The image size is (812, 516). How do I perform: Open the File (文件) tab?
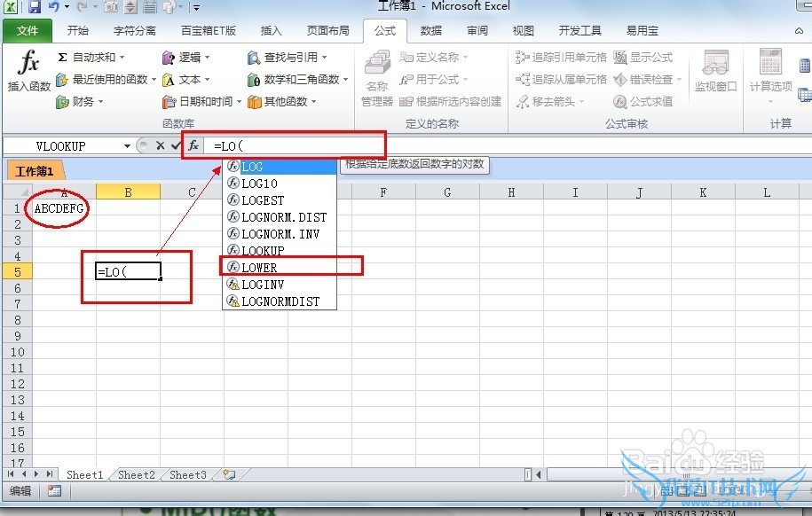click(x=28, y=30)
